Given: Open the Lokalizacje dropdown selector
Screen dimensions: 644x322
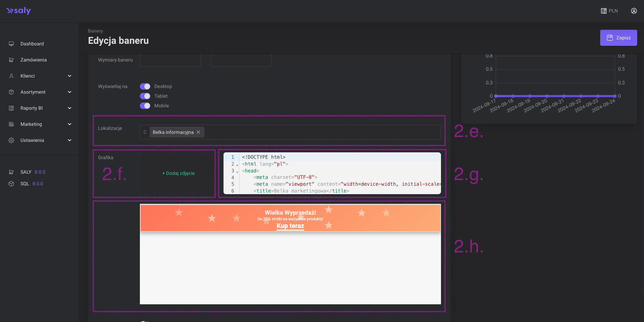Looking at the screenshot, I should 145,132.
